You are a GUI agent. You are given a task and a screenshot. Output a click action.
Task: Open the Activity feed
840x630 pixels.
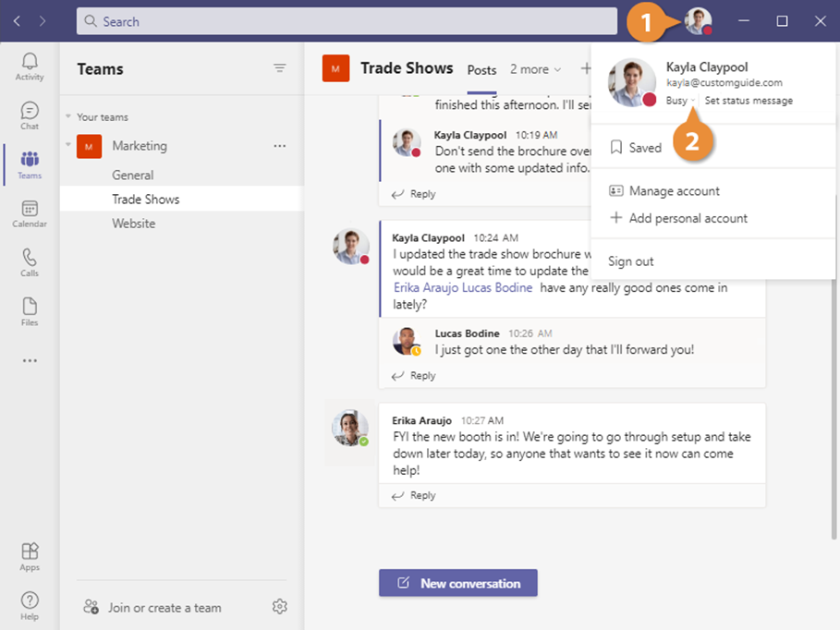click(30, 67)
